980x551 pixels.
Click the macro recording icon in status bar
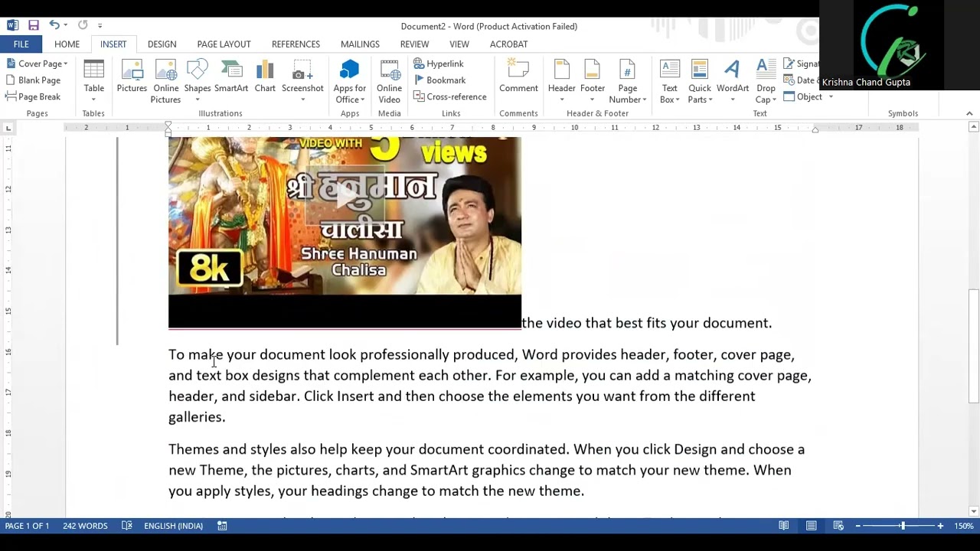[222, 526]
